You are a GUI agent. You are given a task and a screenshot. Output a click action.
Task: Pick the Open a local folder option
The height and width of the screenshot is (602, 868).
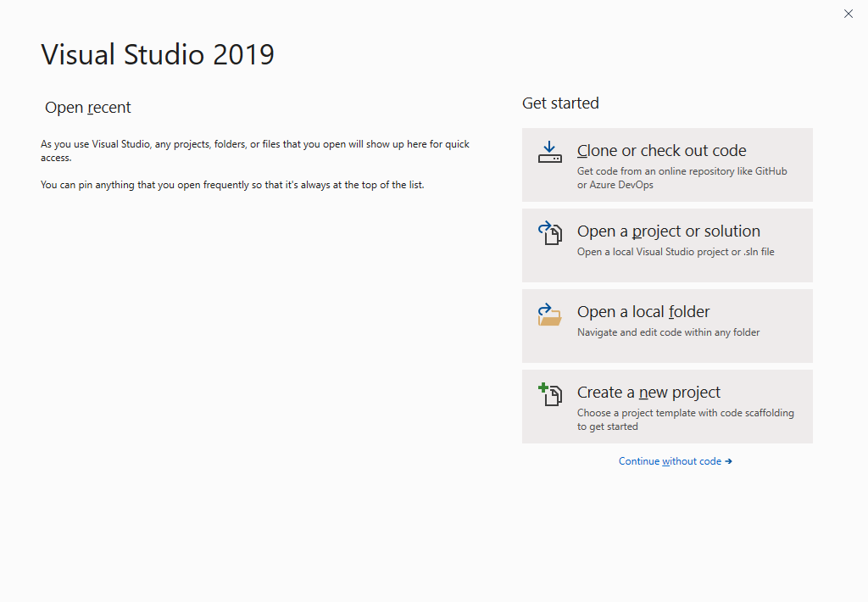point(643,312)
